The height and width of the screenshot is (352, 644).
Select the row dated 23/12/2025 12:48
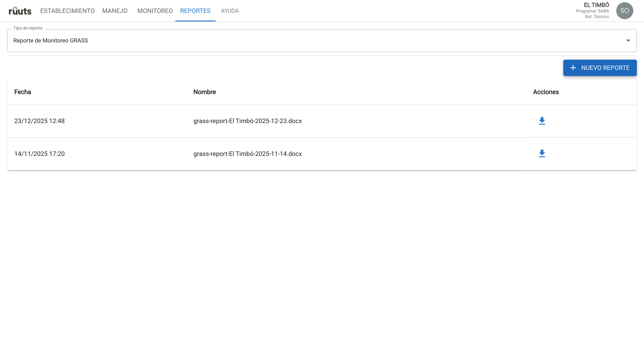pyautogui.click(x=40, y=121)
